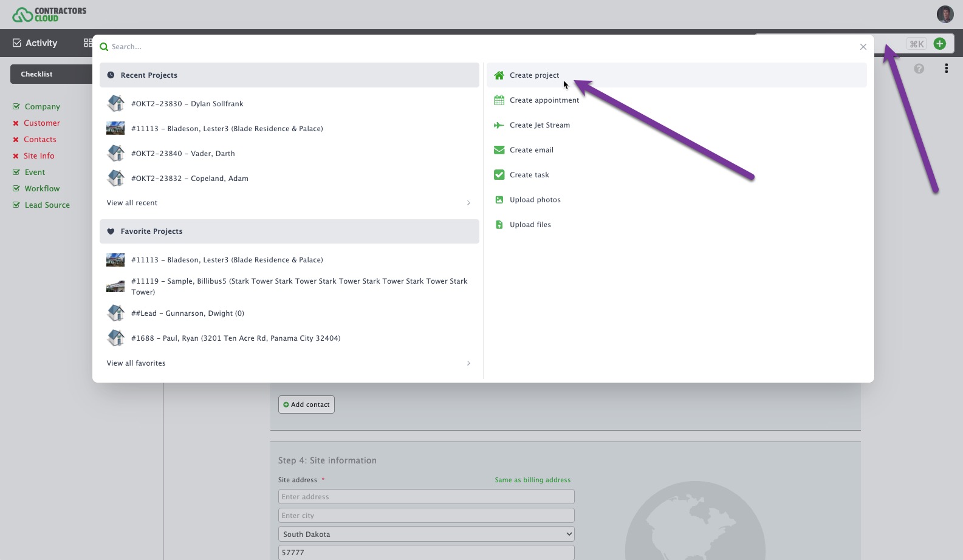The width and height of the screenshot is (963, 560).
Task: Click Same as billing address link
Action: [532, 480]
